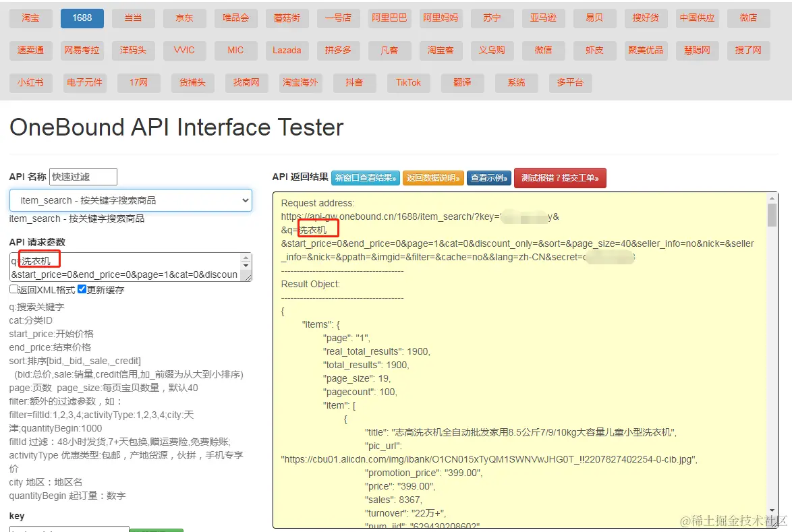The width and height of the screenshot is (792, 532).
Task: Open the 找商网 tab
Action: click(x=246, y=83)
